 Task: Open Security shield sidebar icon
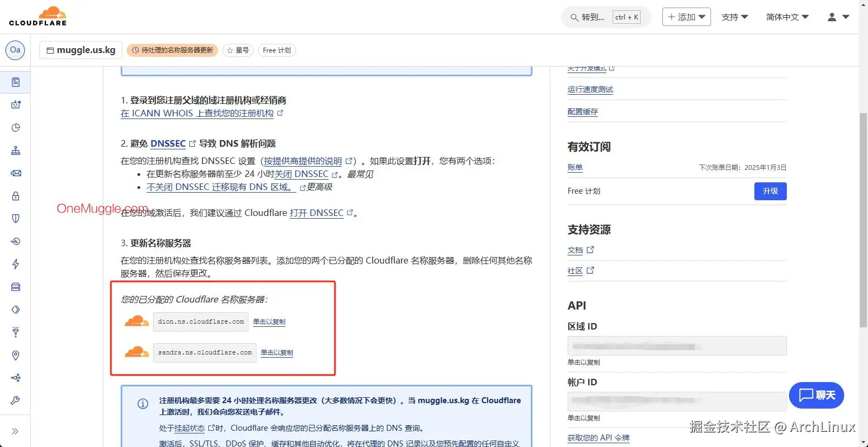click(16, 219)
